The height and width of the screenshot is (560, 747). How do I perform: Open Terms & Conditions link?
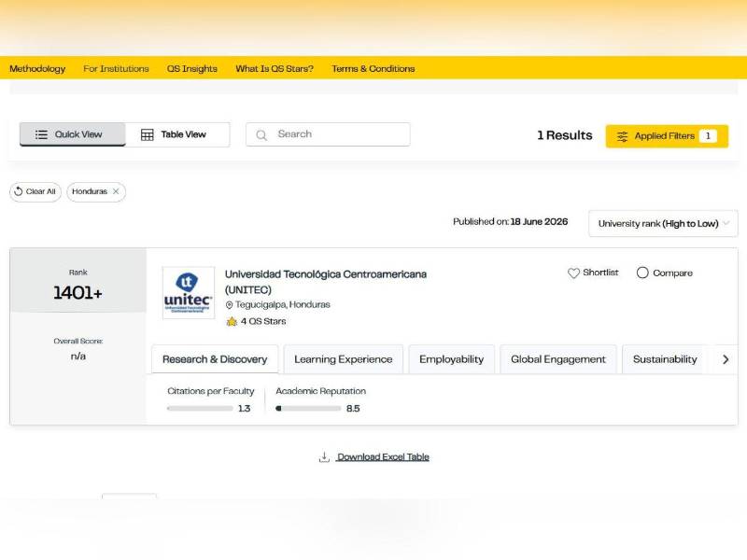[x=373, y=68]
